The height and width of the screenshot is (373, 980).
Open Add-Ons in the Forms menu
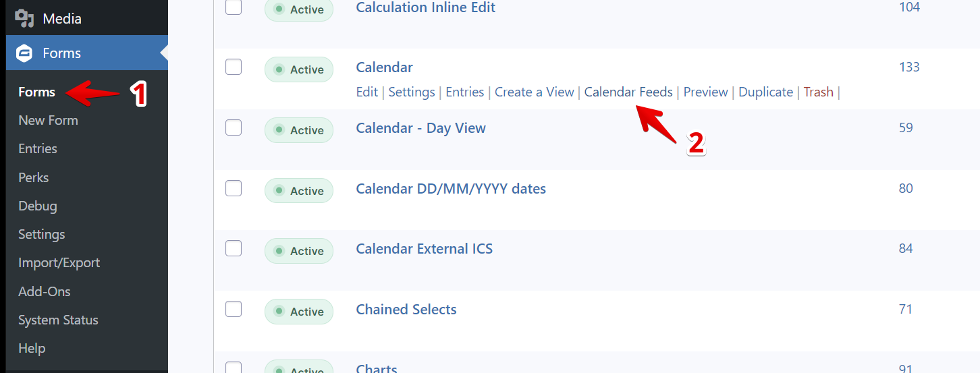[x=45, y=291]
